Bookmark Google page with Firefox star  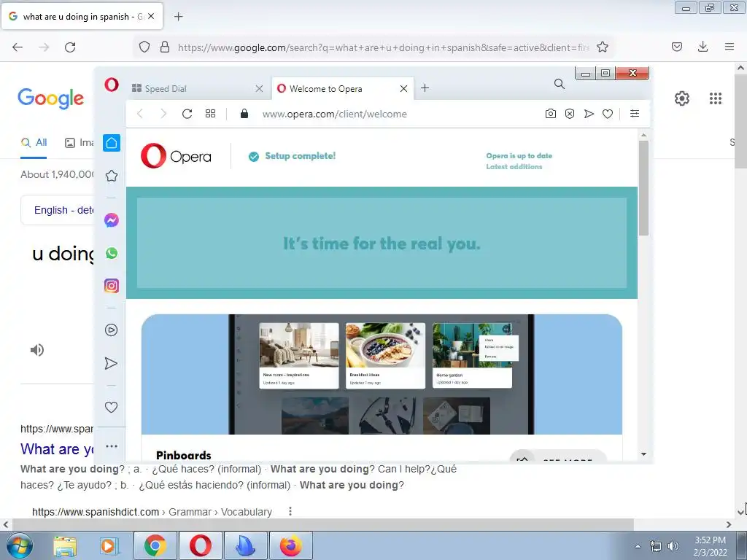point(603,47)
